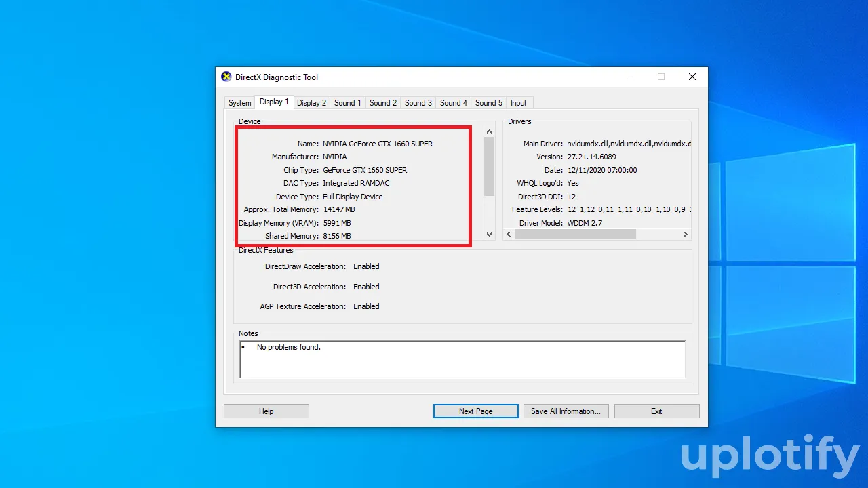Click the Main Driver nvldumdx.dll value
Screen dimensions: 868x488
coord(629,144)
